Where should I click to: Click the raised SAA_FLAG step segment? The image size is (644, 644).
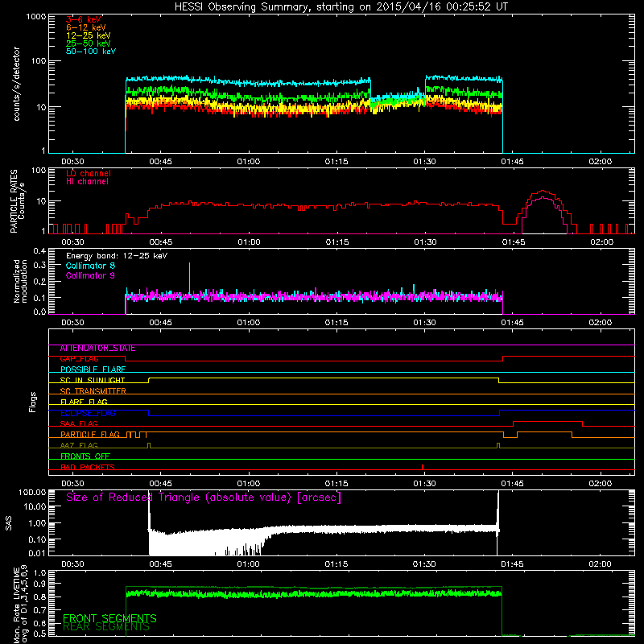pos(547,421)
